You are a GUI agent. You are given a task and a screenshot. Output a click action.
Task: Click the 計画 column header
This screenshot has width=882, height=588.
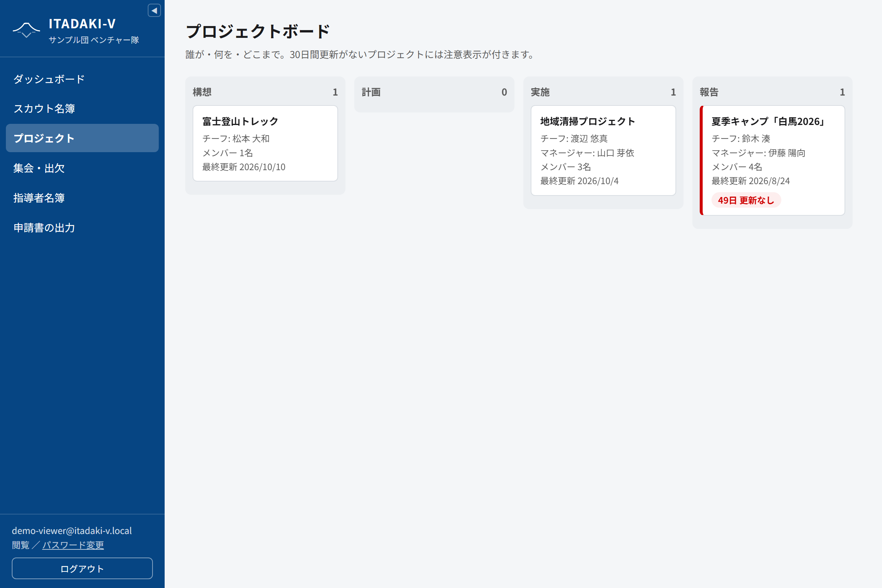click(x=371, y=92)
